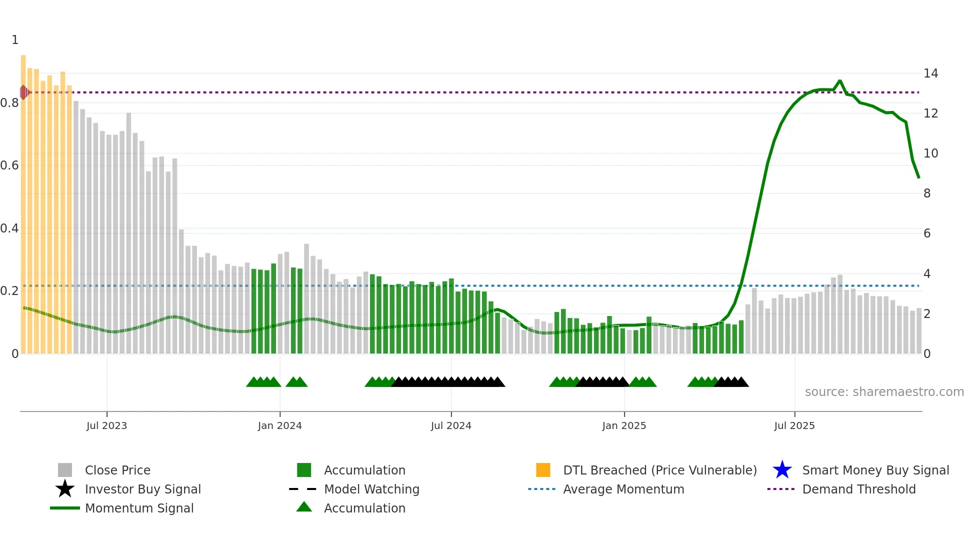Toggle the Close Price legend label
The image size is (980, 551).
(117, 470)
